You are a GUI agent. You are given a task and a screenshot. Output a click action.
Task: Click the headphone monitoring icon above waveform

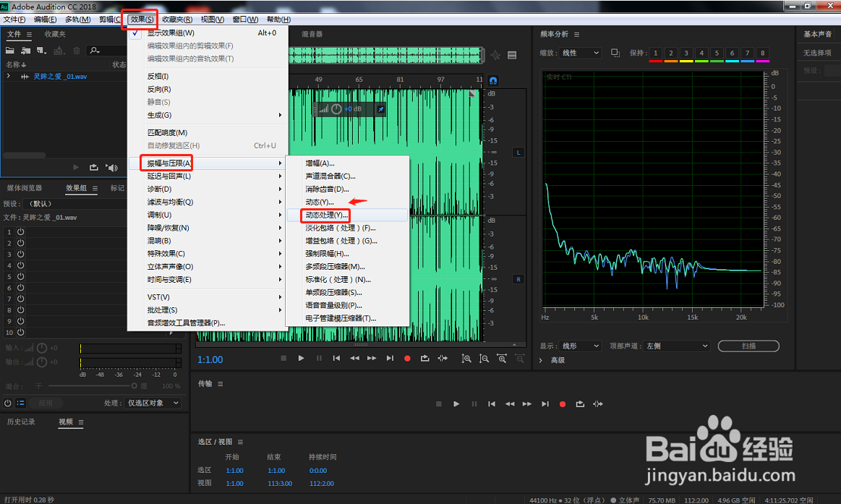[493, 80]
